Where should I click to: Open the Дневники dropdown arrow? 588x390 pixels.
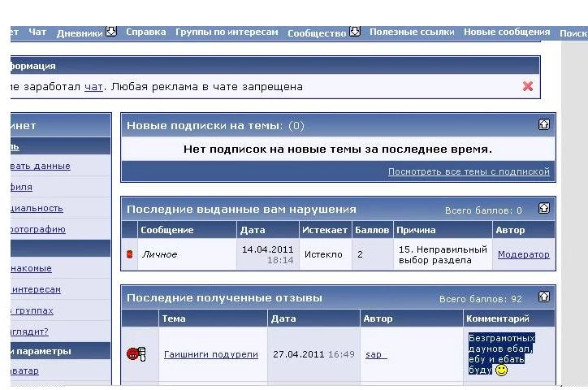coord(111,31)
